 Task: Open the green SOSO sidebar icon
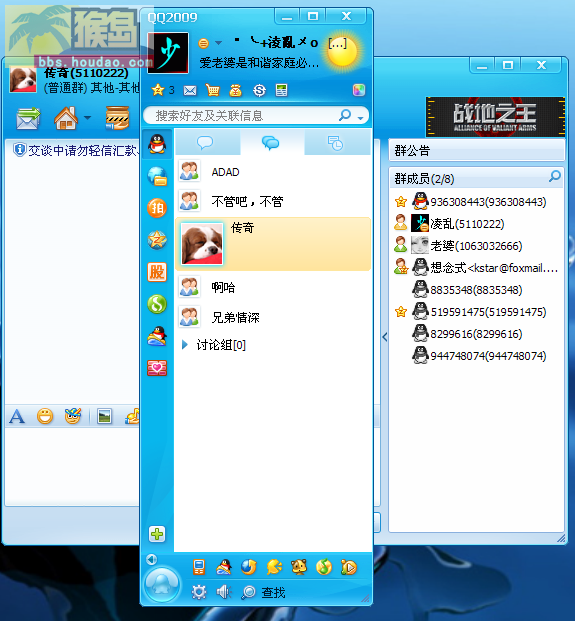click(157, 304)
